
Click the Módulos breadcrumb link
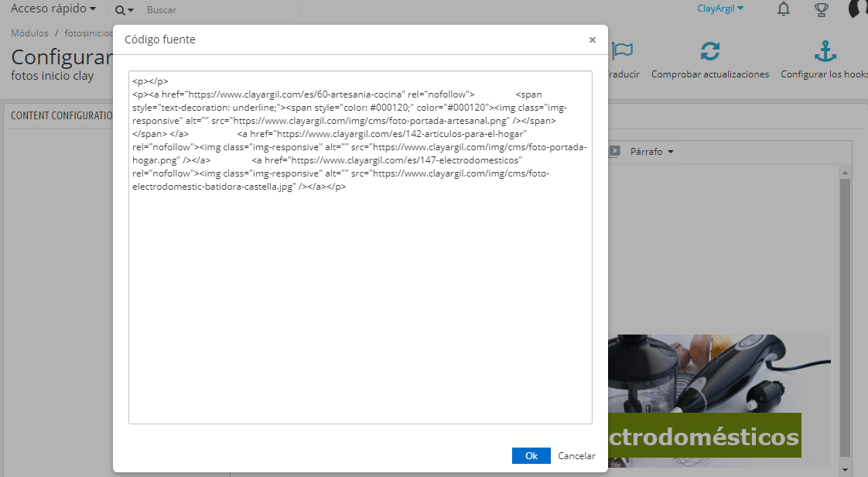[29, 33]
